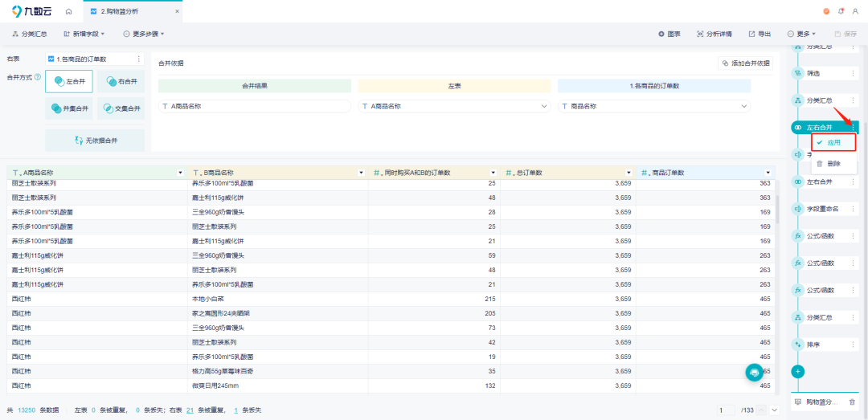Click the 九数云 logo

[x=33, y=11]
